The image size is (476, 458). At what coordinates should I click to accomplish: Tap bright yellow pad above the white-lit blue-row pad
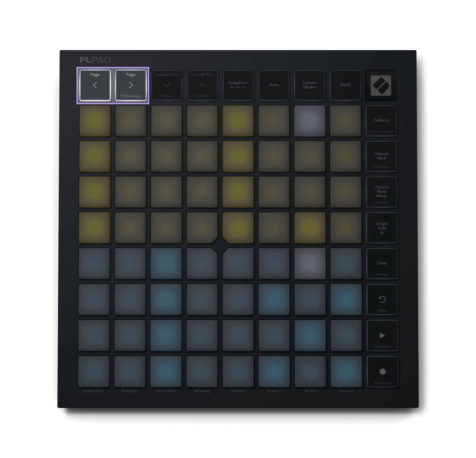(x=310, y=228)
